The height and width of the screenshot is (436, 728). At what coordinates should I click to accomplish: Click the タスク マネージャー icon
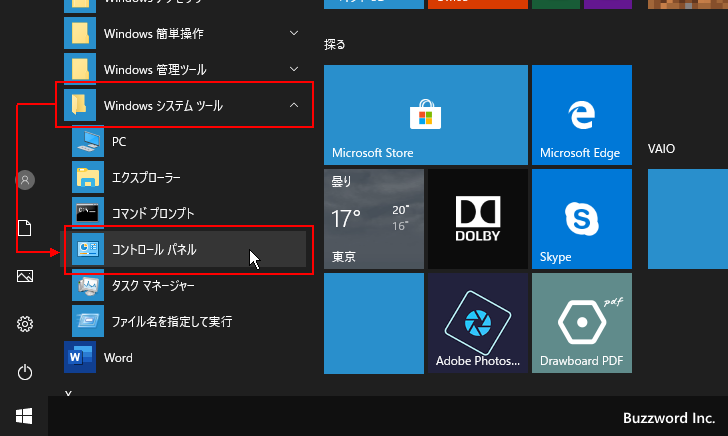click(x=88, y=285)
